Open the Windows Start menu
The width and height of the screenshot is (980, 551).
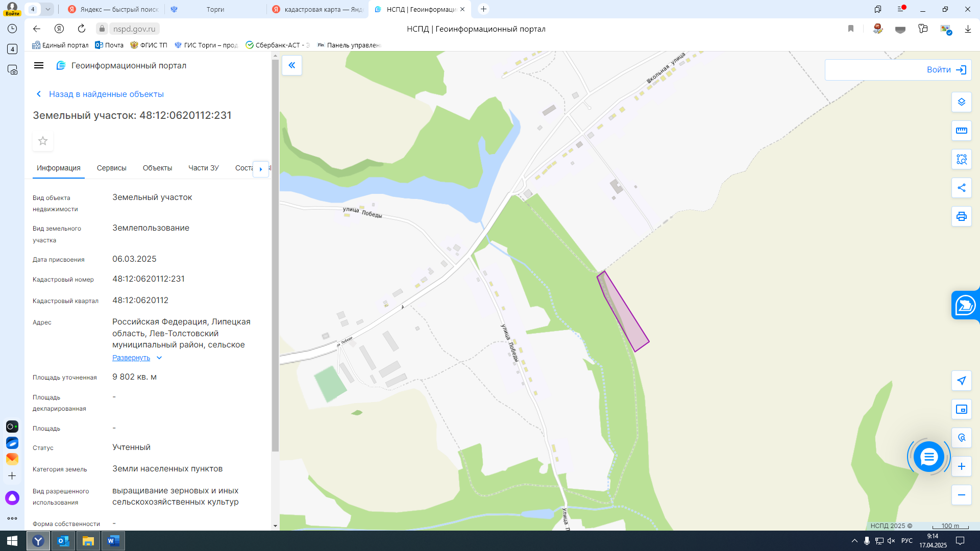(x=12, y=541)
